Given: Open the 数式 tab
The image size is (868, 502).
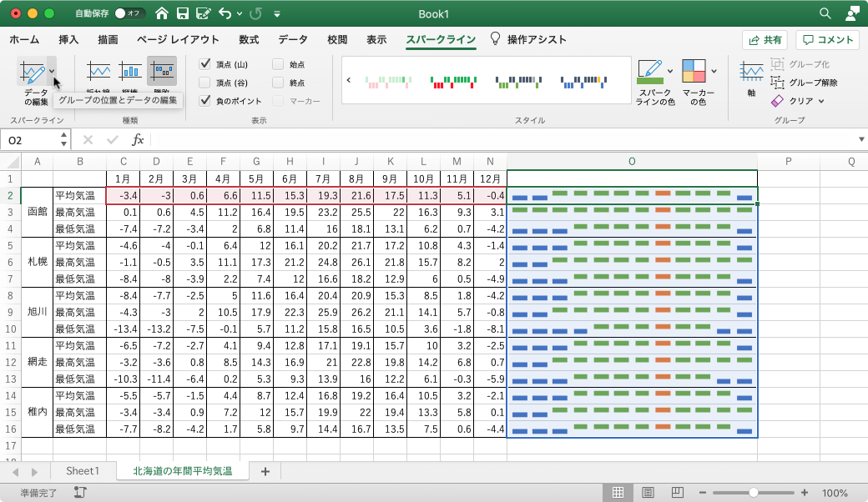Looking at the screenshot, I should (x=249, y=39).
